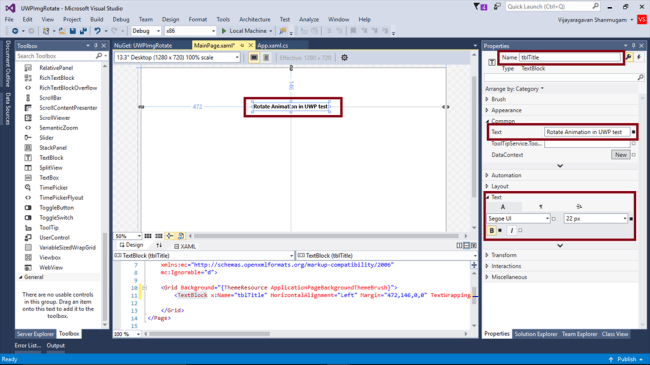Swap Design and XAML panes icon
Screen dimensions: 650x365
159,246
